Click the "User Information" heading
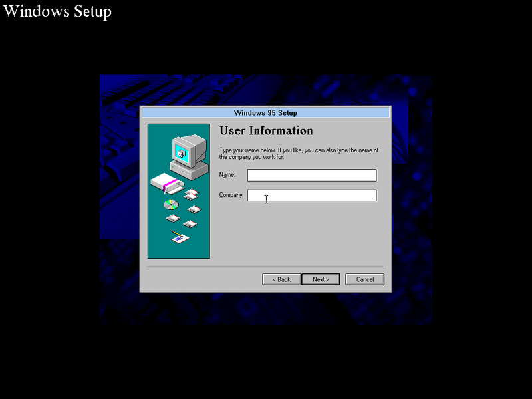Viewport: 532px width, 399px height. coord(266,130)
